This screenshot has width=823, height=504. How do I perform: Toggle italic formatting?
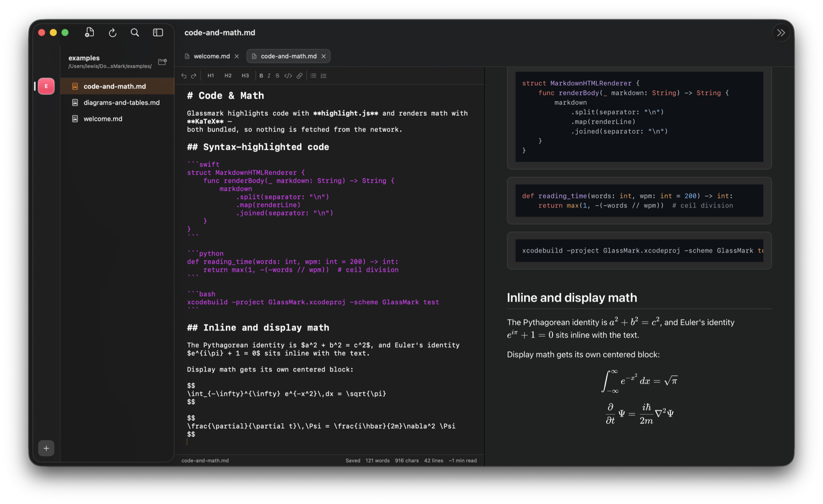pyautogui.click(x=269, y=76)
